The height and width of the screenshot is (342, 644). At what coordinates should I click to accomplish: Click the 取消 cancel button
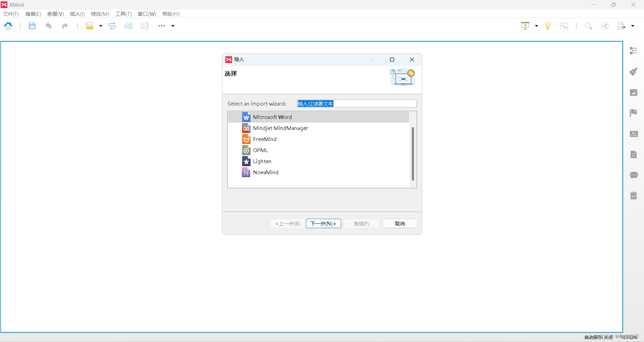click(x=400, y=223)
